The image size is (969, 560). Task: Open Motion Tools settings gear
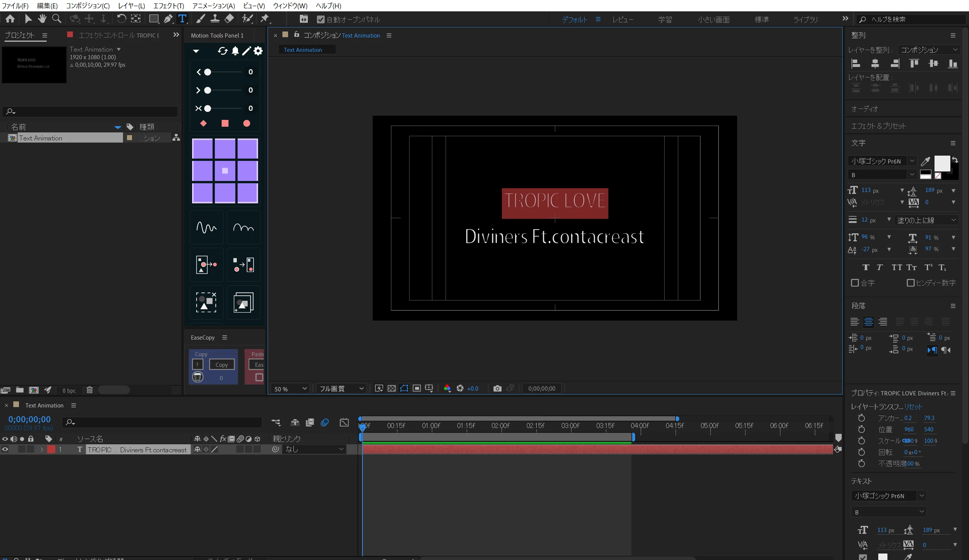[258, 51]
